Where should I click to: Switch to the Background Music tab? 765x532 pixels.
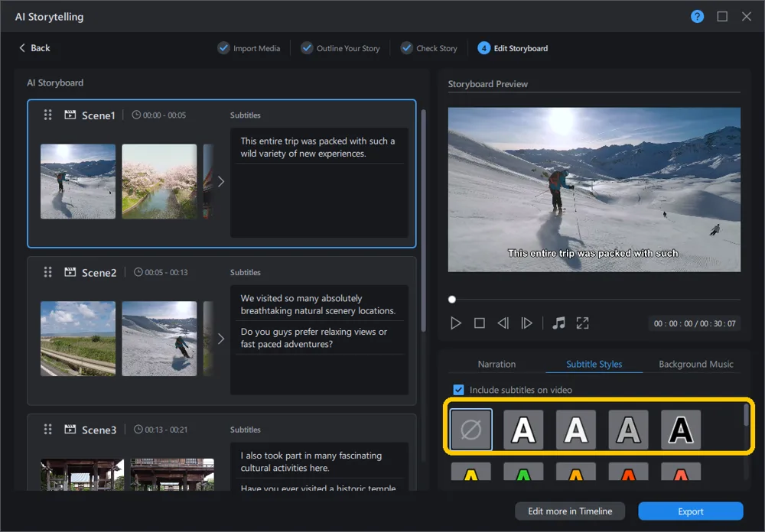[695, 364]
